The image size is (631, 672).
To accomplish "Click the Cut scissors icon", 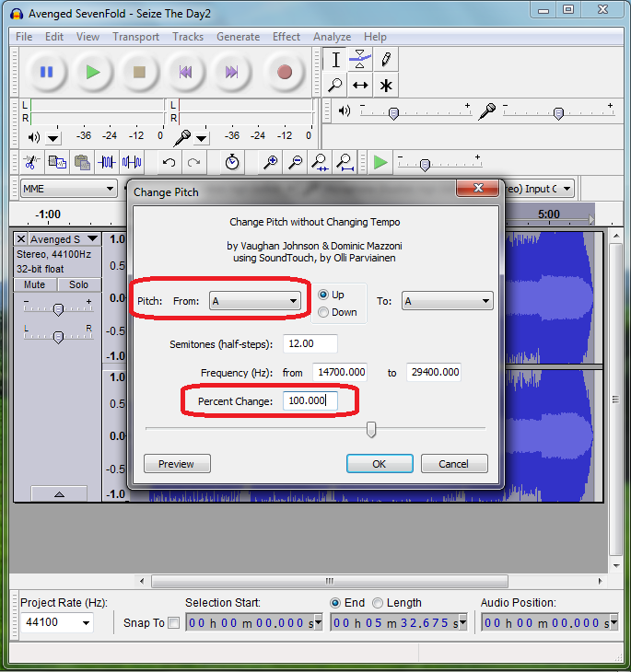I will click(x=31, y=162).
